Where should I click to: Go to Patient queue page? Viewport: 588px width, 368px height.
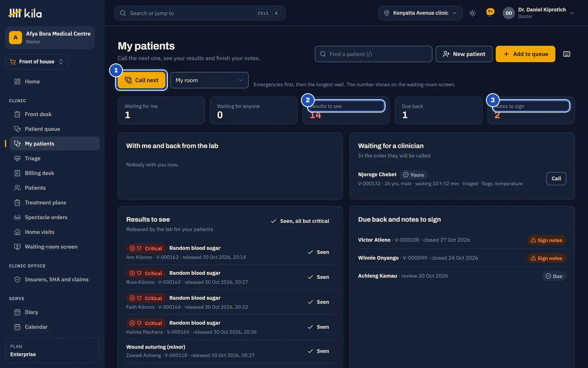[55, 129]
